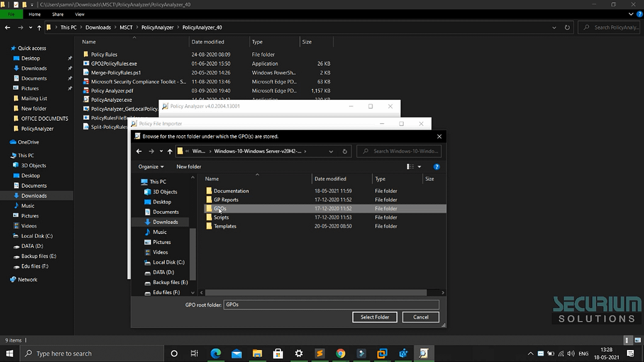Open Edu files (F:) in Explorer sidebar
The height and width of the screenshot is (362, 644).
(x=35, y=266)
